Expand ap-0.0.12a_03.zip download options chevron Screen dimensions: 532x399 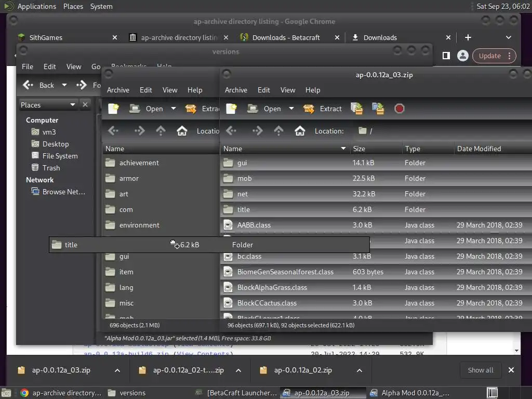coord(117,370)
